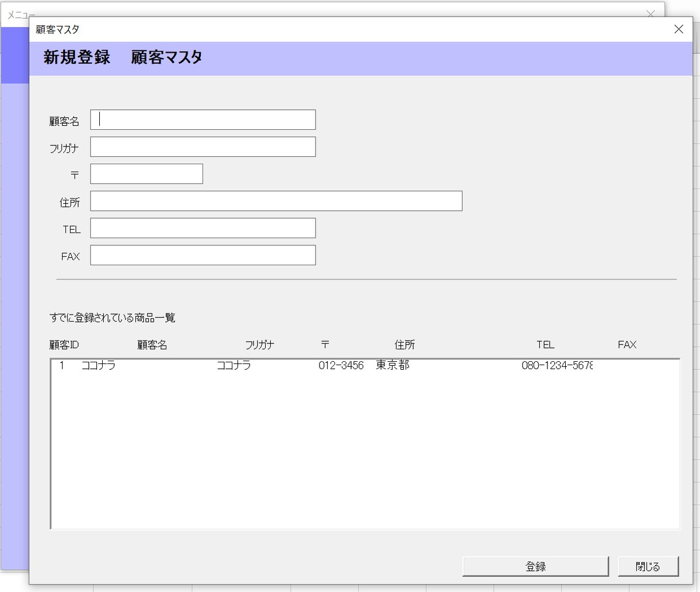
Task: Click the FAX column header above the list
Action: (627, 345)
